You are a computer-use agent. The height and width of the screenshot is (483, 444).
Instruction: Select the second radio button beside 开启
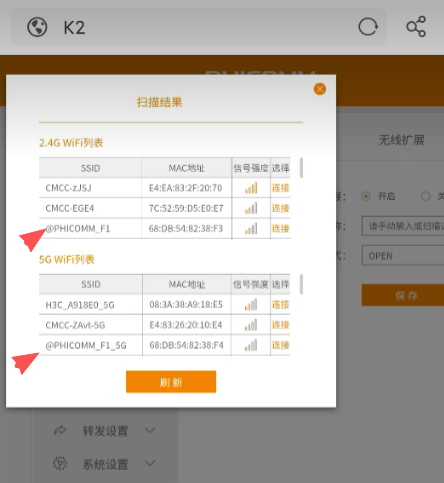tap(425, 196)
